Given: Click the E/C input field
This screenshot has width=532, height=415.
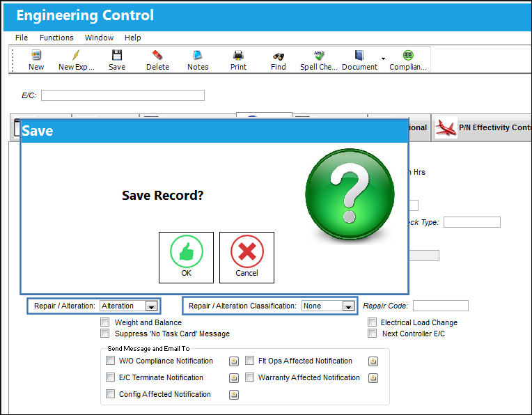Looking at the screenshot, I should 123,95.
